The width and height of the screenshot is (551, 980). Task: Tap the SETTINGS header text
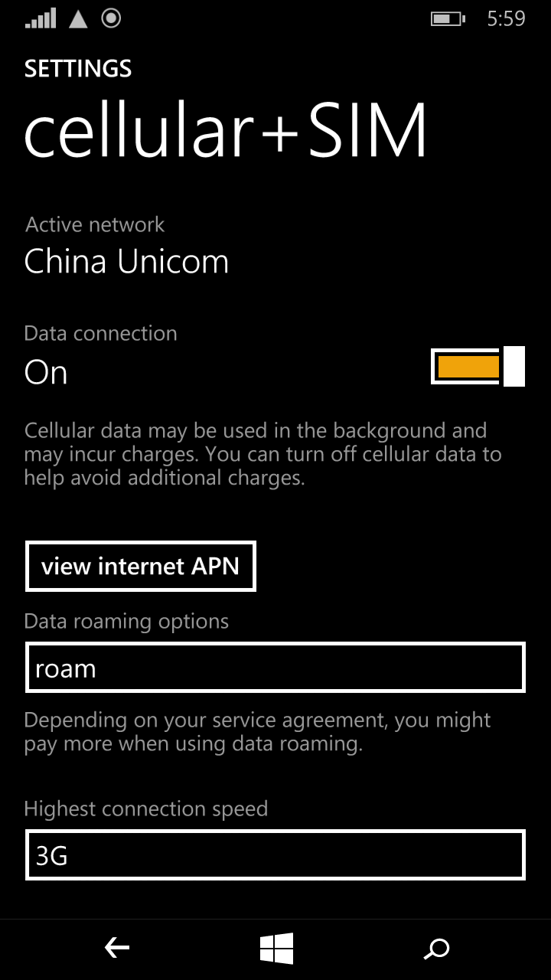pos(78,69)
